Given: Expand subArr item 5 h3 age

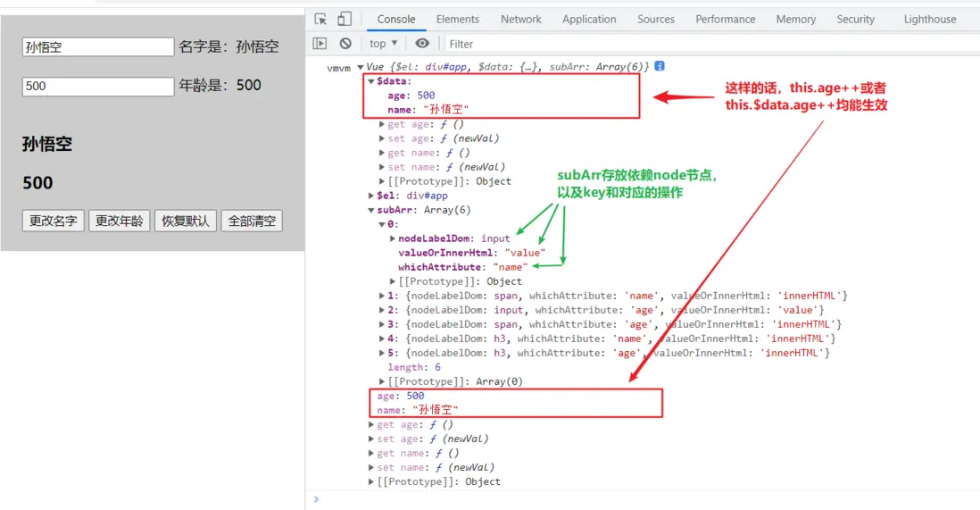Looking at the screenshot, I should 382,354.
